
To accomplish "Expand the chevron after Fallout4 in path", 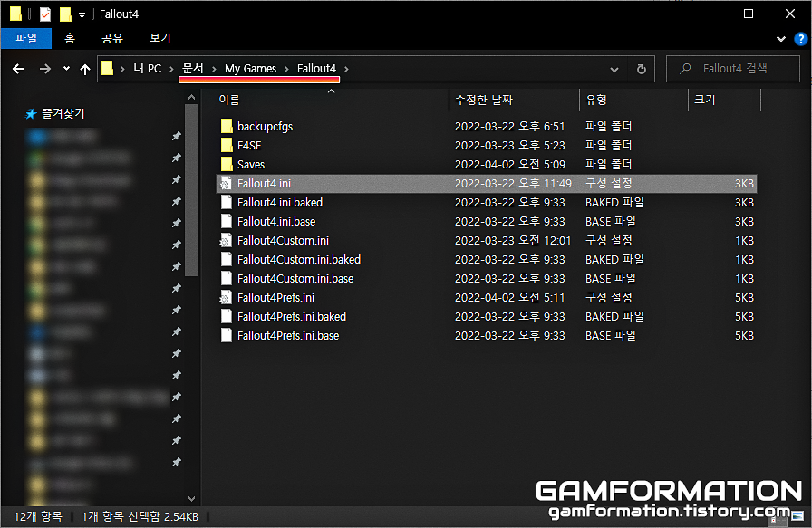I will tap(346, 69).
